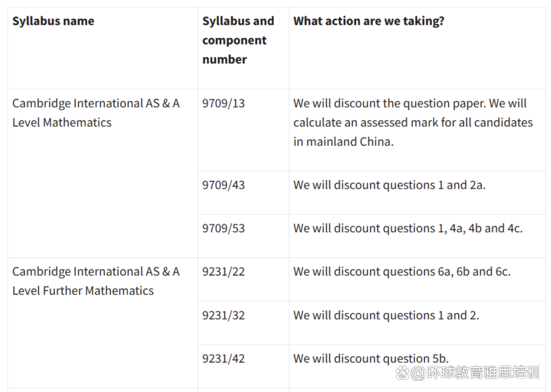Viewport: 551px width, 392px height.
Task: Click 'We will discount questions 1 and 2a.'
Action: click(389, 185)
